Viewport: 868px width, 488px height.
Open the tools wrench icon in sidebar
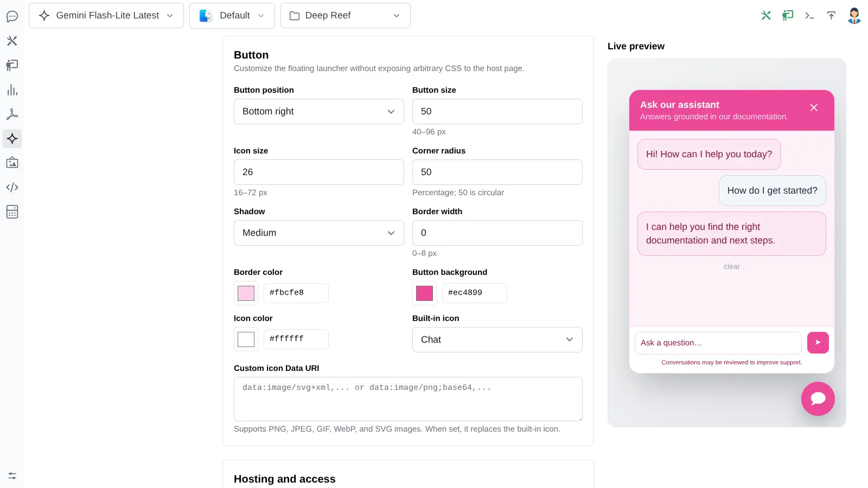click(x=12, y=41)
